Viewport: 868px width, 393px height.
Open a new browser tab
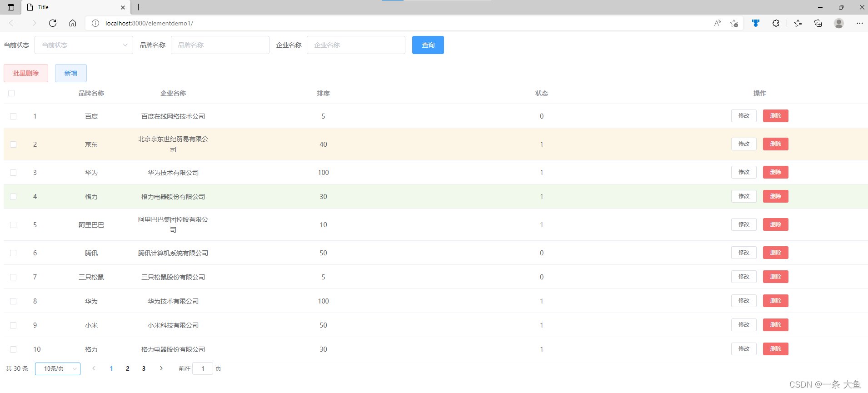point(139,7)
